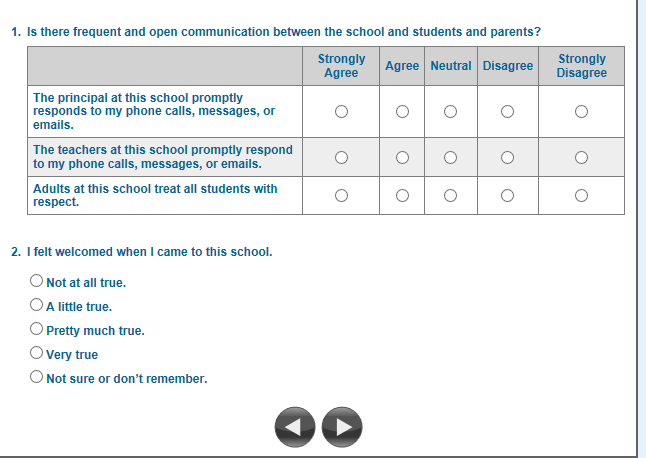Select Strongly Agree for teachers respond promptly
Viewport: 646px width, 458px height.
pos(341,157)
